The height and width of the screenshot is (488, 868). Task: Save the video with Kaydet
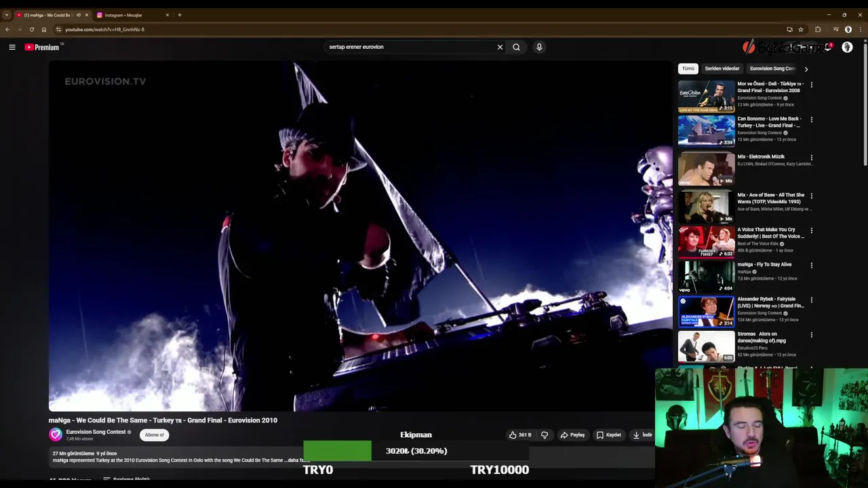pyautogui.click(x=609, y=434)
